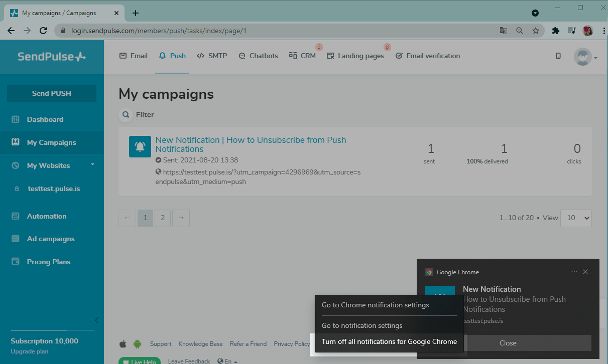Click the notification body text

pos(514,304)
